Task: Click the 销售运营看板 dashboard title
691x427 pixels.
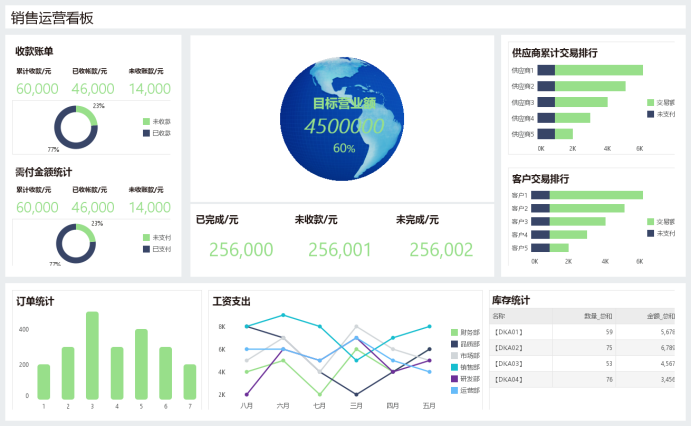Action: (x=54, y=18)
